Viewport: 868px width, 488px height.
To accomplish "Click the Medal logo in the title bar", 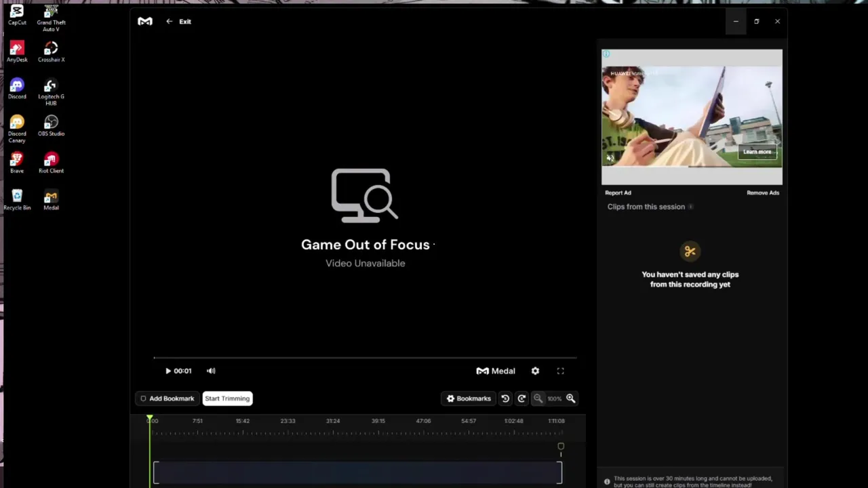I will click(x=145, y=22).
